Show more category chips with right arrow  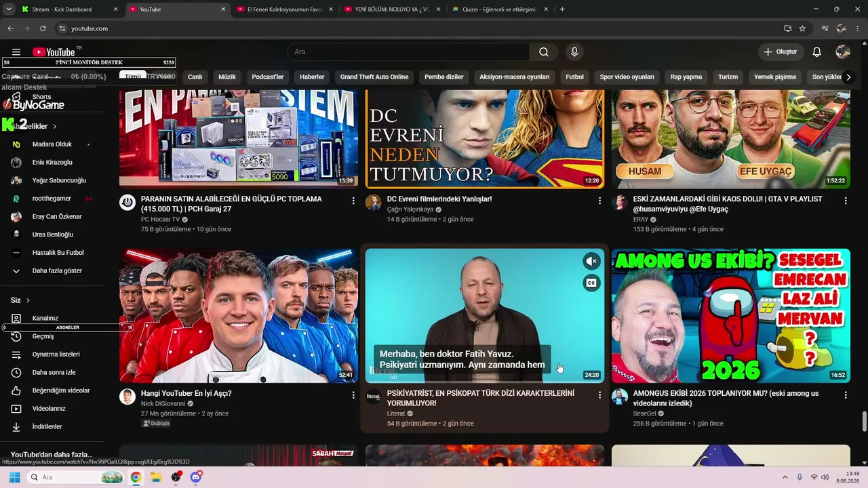[848, 77]
